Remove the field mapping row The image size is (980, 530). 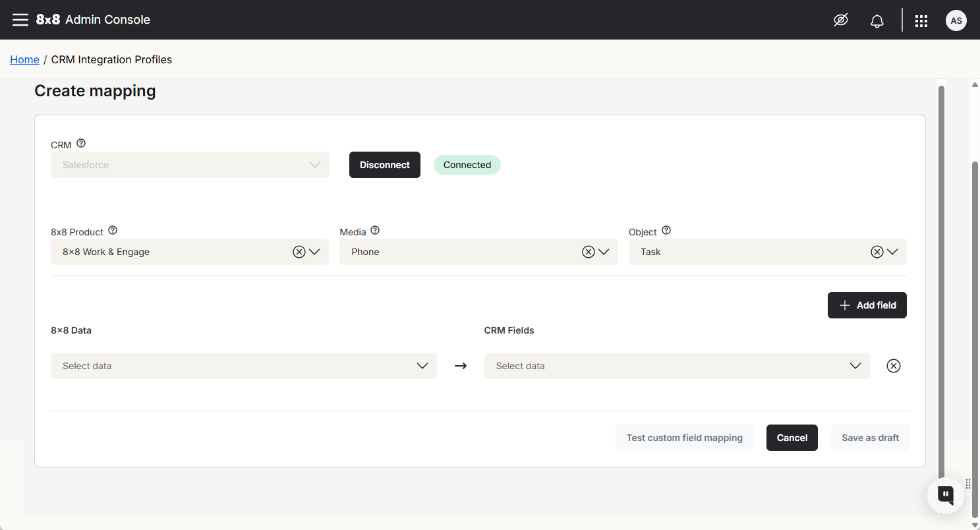tap(894, 366)
